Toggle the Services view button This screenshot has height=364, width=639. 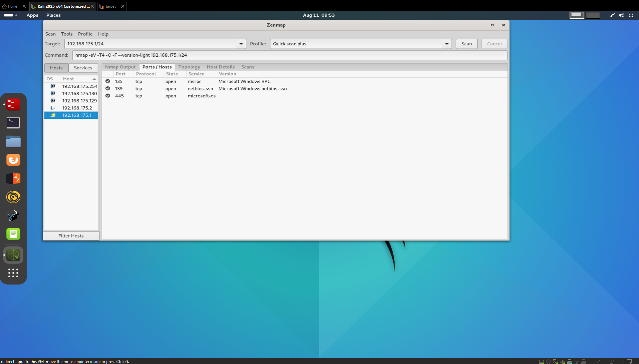point(83,68)
